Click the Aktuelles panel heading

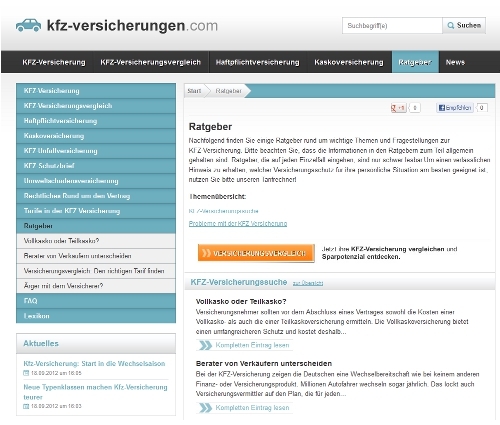[41, 343]
